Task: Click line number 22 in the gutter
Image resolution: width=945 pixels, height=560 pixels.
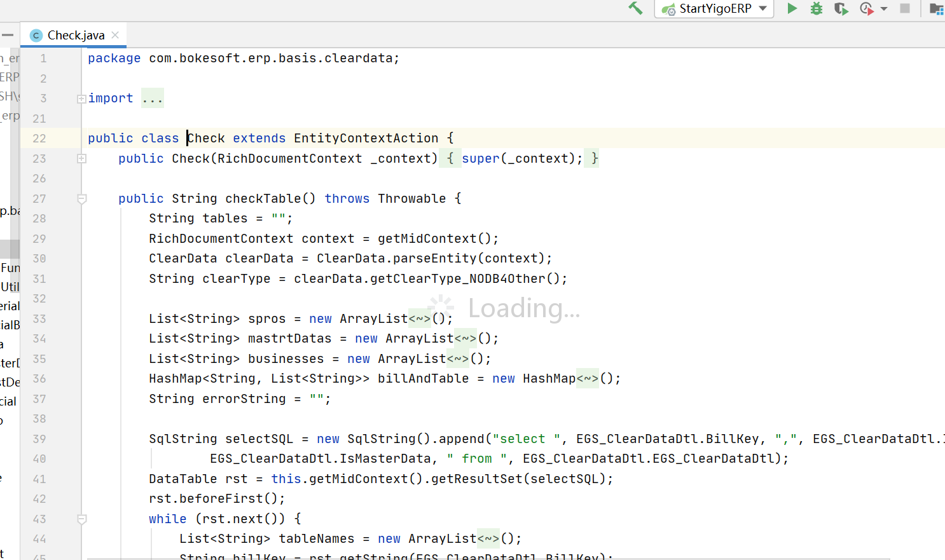Action: 39,138
